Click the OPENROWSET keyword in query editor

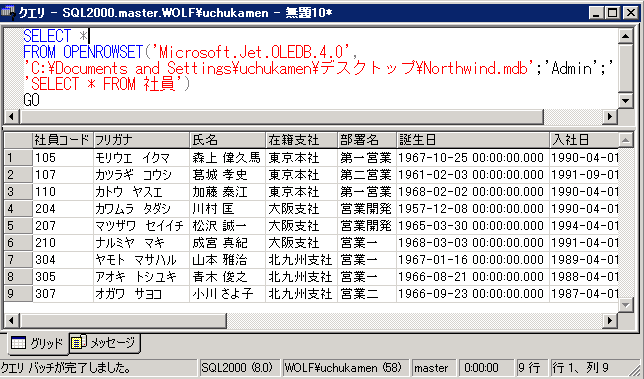tap(103, 52)
